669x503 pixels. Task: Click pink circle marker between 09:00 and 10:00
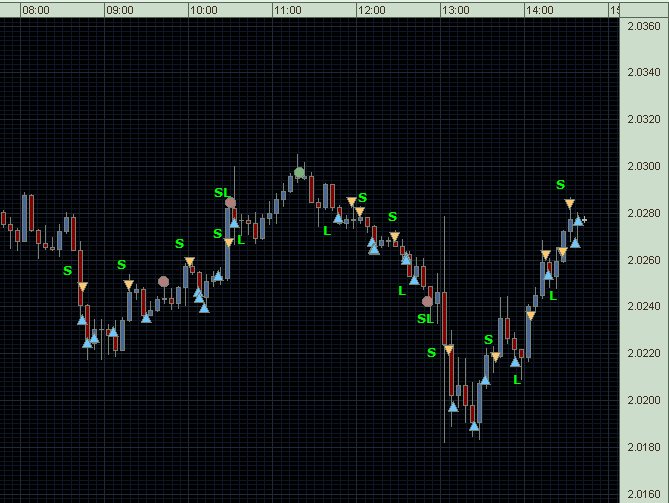pos(163,282)
